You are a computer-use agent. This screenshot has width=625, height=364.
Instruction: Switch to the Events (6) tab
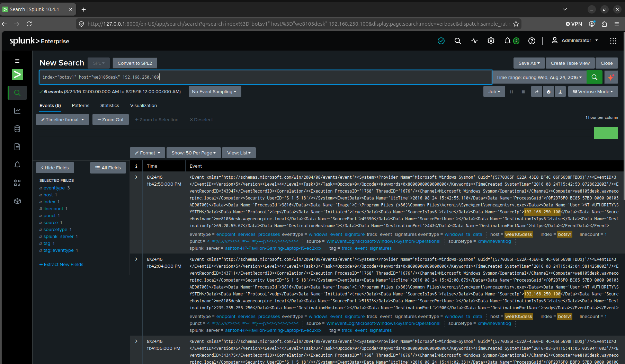tap(50, 105)
